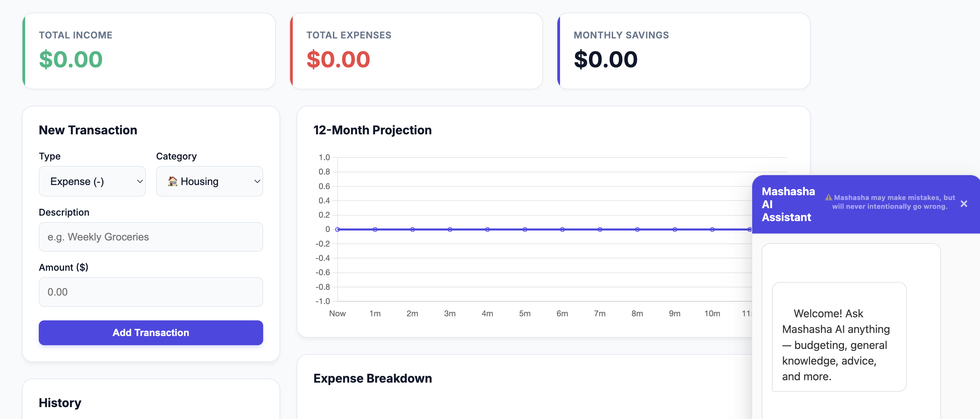
Task: Focus the Description text field
Action: pos(151,237)
